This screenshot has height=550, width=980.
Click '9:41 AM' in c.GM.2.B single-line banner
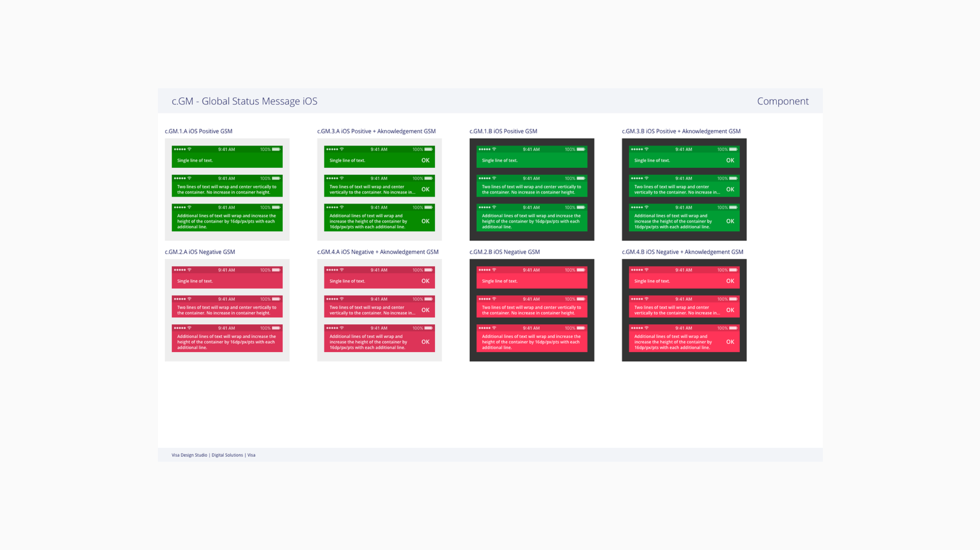pos(531,270)
